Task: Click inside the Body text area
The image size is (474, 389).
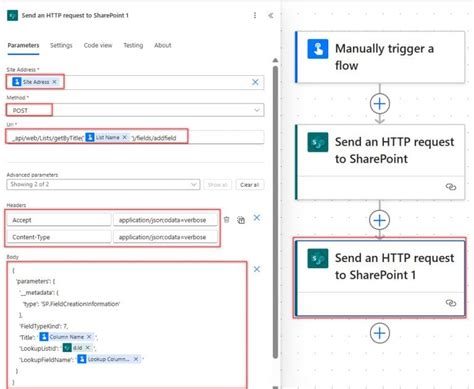Action: point(127,325)
